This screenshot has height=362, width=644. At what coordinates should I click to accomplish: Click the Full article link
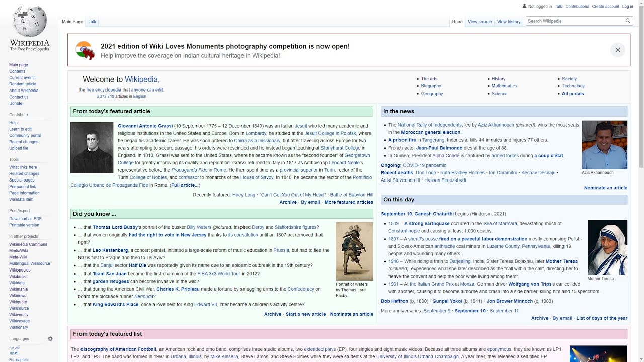pos(185,185)
